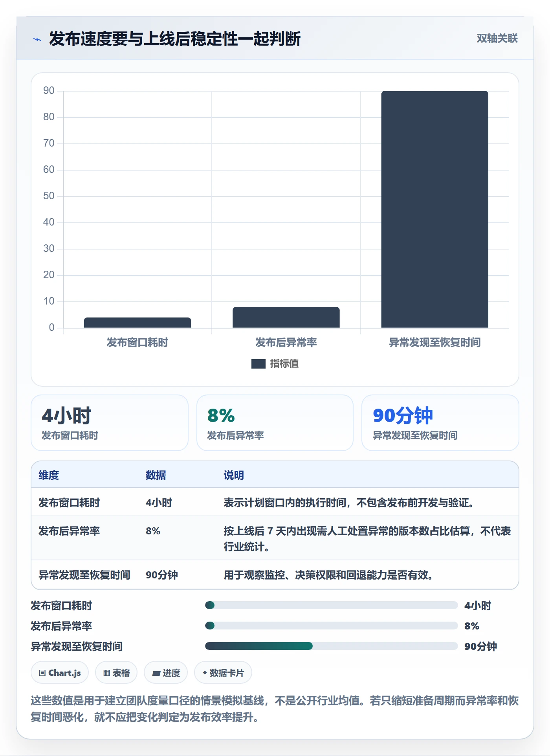The width and height of the screenshot is (550, 756).
Task: Click the 发布后异常率 x-axis label in the chart
Action: click(286, 343)
